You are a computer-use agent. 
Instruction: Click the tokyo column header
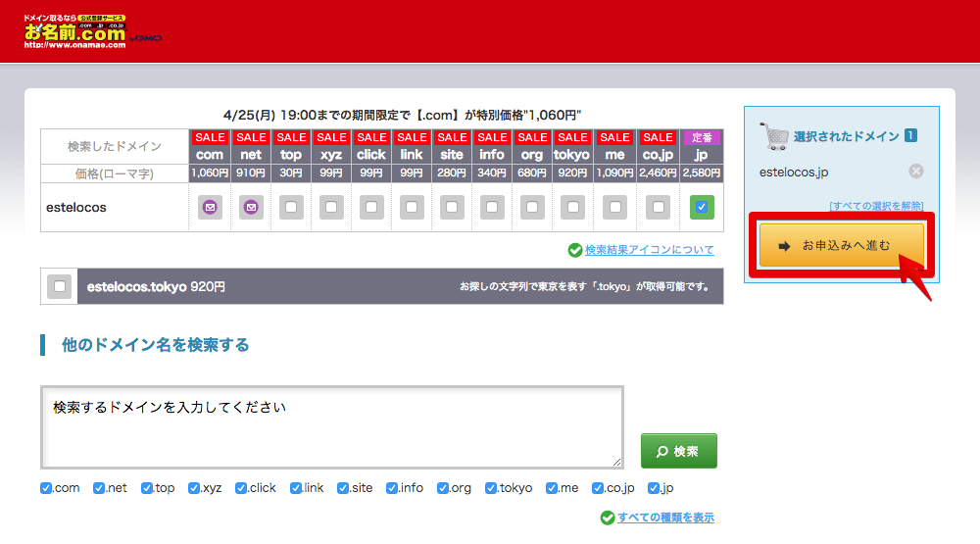572,155
